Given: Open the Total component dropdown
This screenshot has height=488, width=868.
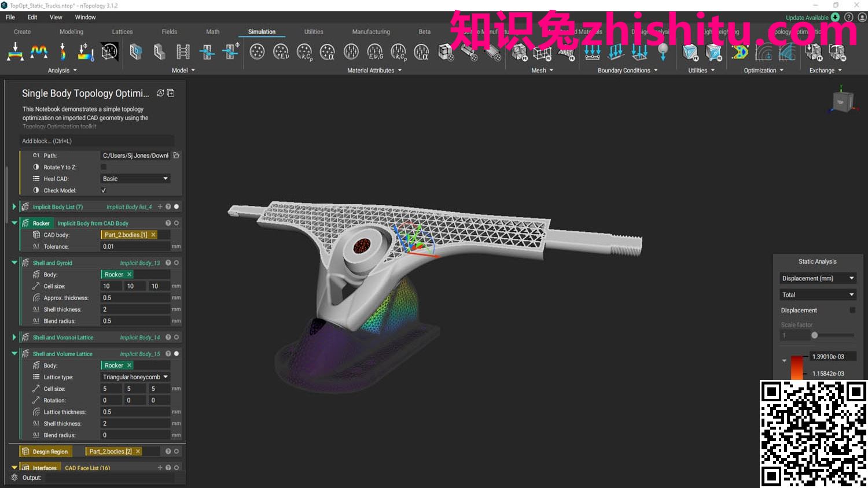Looking at the screenshot, I should point(817,294).
